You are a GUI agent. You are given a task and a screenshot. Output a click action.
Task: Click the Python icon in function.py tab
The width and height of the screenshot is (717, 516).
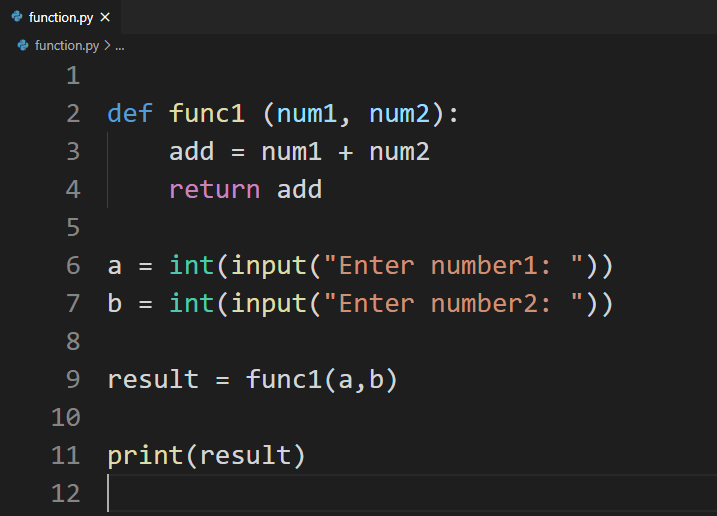pos(17,17)
